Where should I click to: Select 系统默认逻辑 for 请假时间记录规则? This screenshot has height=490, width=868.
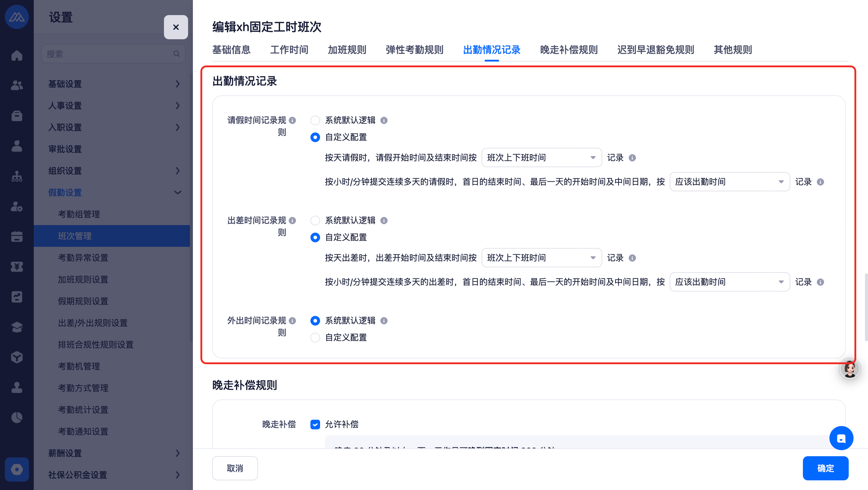point(315,120)
